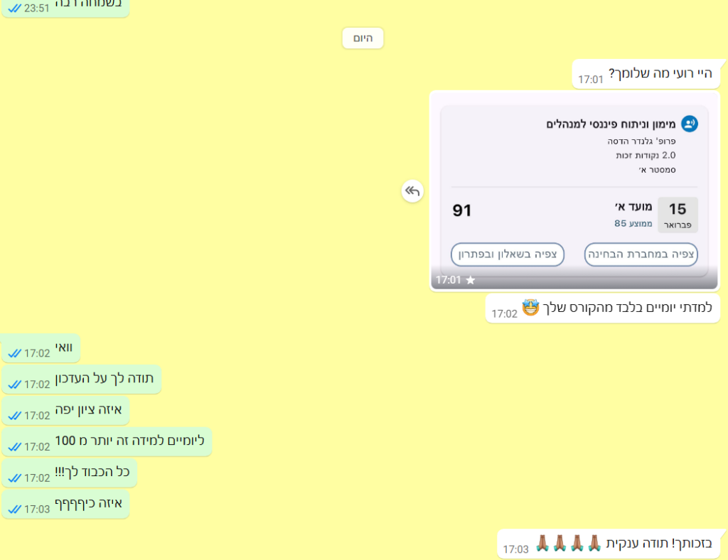Click the read receipt checkmarks on the "וואי" message
728x560 pixels.
tap(14, 353)
